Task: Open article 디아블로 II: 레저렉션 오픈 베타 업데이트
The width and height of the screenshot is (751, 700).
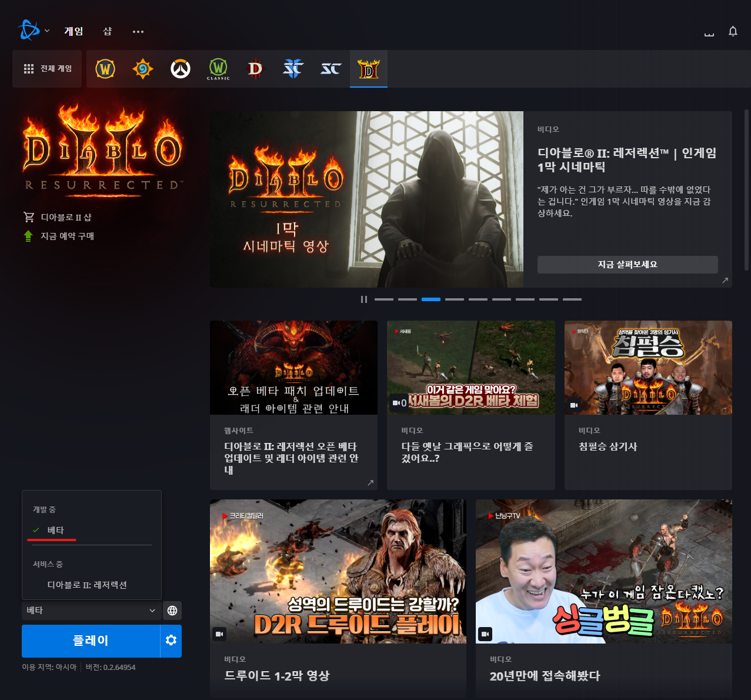Action: pos(291,458)
